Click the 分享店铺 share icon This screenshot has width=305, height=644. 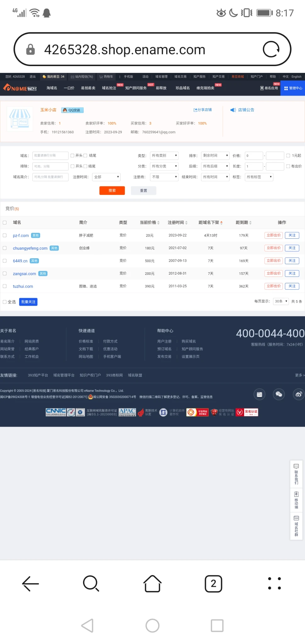pos(202,110)
